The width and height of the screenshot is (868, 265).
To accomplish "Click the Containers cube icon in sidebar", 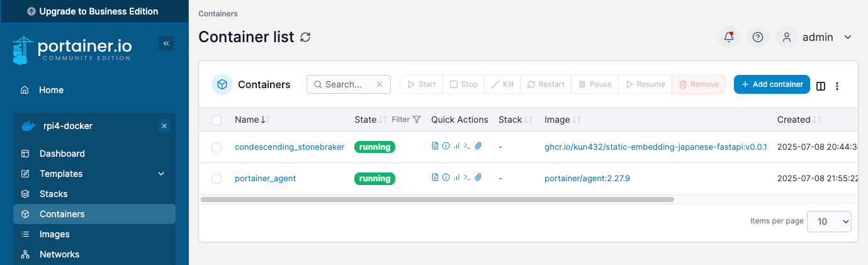I will coord(25,214).
